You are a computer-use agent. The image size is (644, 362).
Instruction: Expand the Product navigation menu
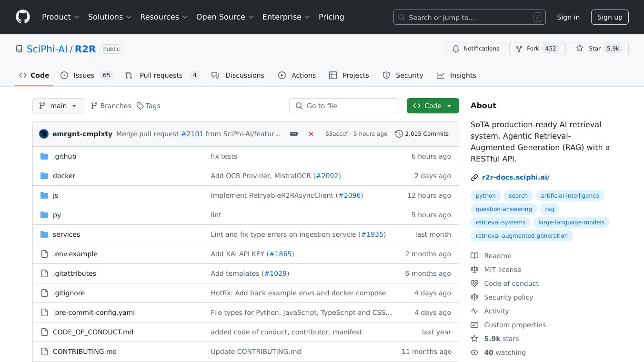60,17
